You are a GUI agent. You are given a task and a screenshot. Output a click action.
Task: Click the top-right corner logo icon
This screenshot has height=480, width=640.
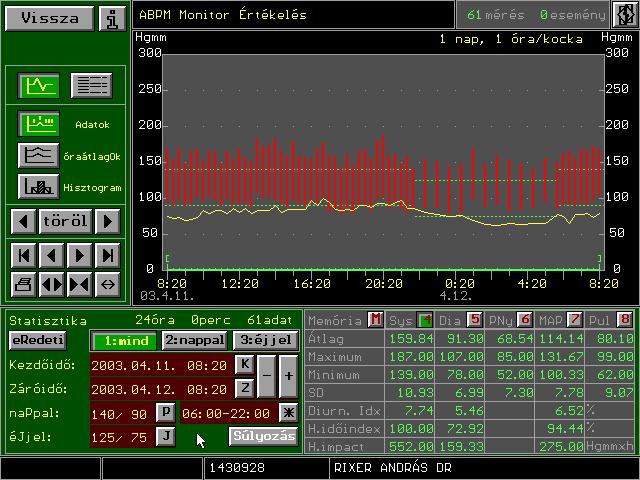(x=624, y=15)
